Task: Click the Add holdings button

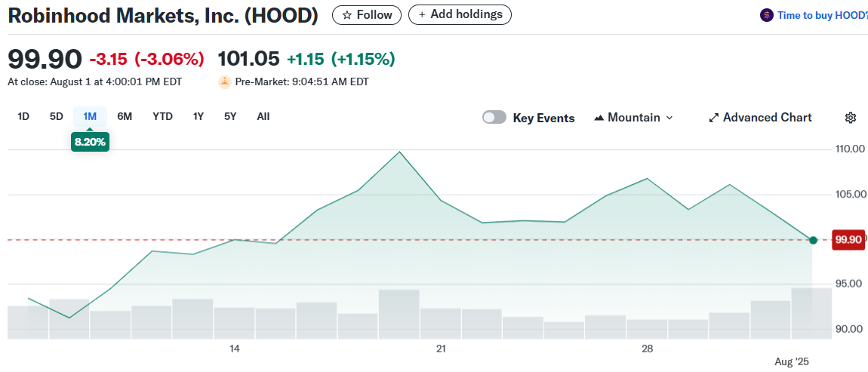Action: [460, 14]
